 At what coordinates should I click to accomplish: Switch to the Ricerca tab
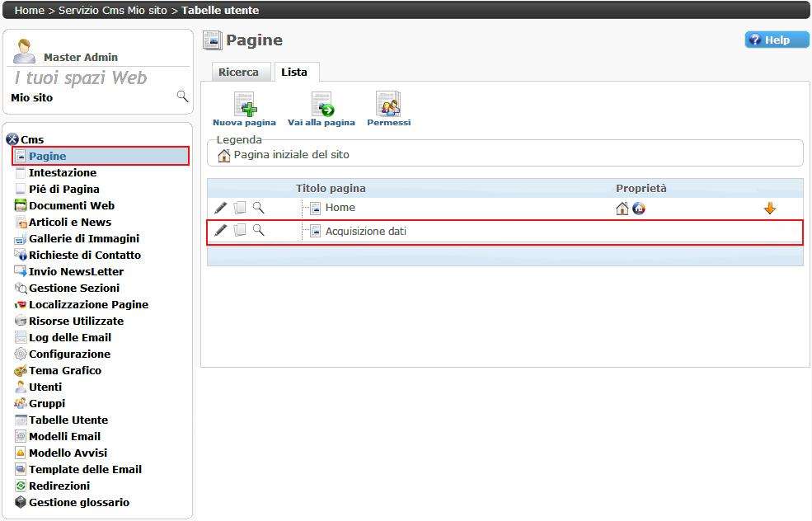coord(238,73)
